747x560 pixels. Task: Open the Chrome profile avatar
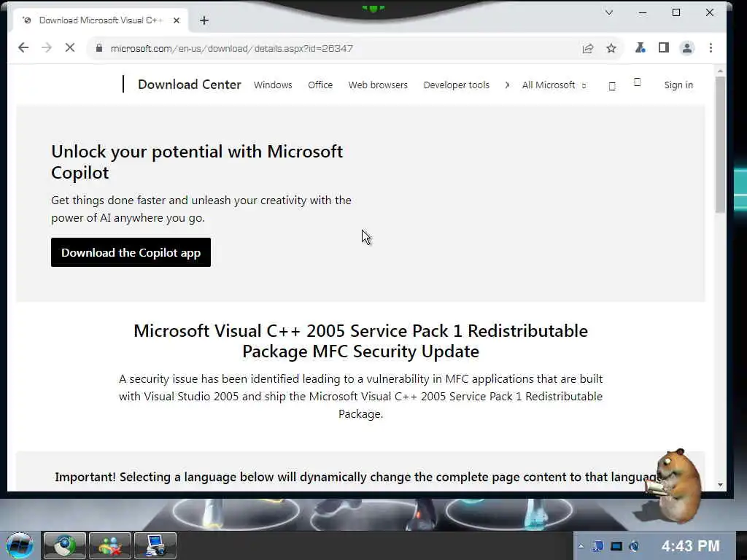(687, 48)
